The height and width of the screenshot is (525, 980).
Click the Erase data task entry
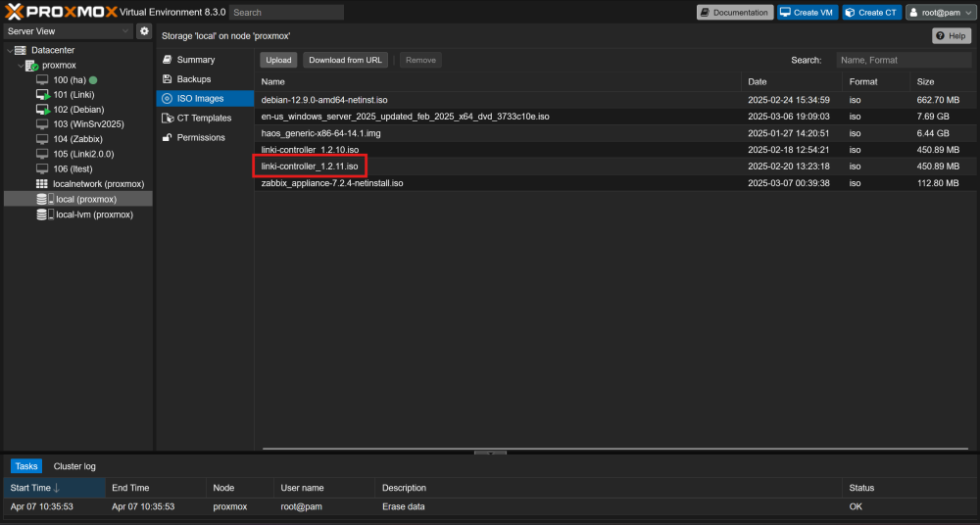[490, 506]
